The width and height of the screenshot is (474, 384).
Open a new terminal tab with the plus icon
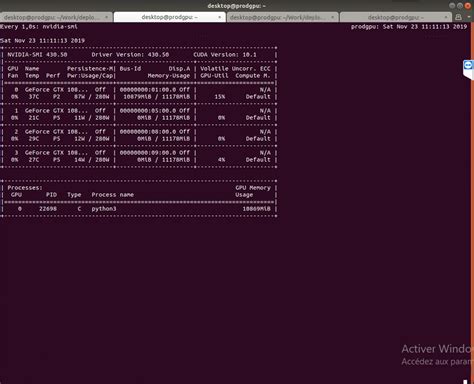coord(459,17)
